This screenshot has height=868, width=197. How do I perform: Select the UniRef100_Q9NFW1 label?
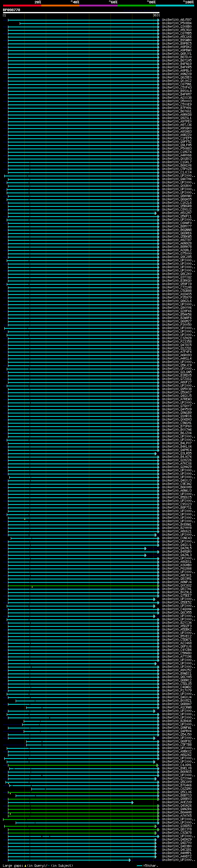pos(177,728)
